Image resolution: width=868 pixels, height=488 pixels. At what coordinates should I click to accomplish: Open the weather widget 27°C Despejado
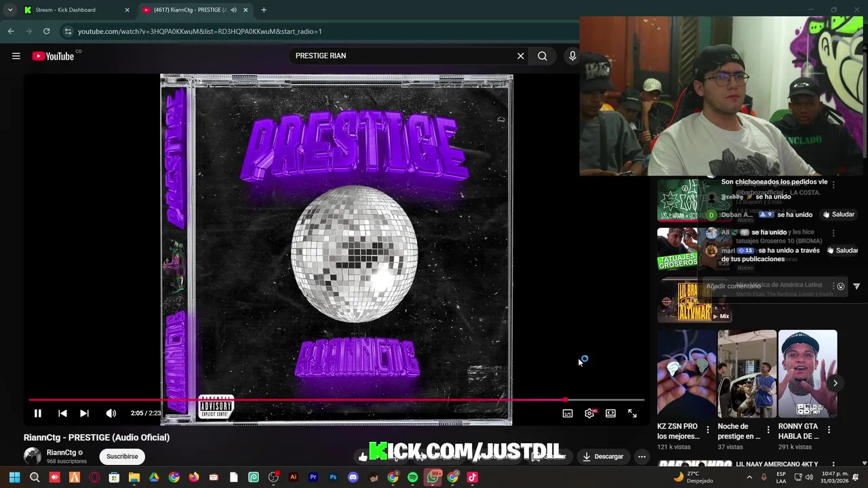coord(693,477)
